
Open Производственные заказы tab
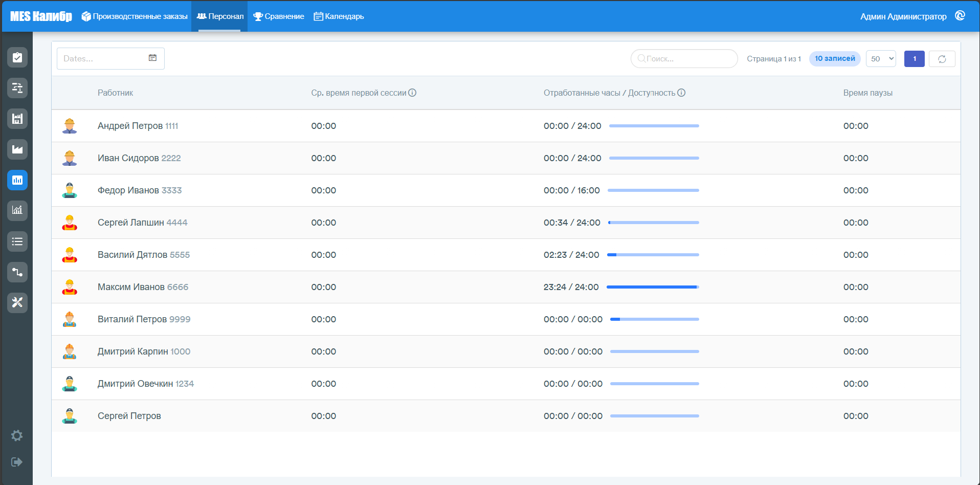[135, 16]
